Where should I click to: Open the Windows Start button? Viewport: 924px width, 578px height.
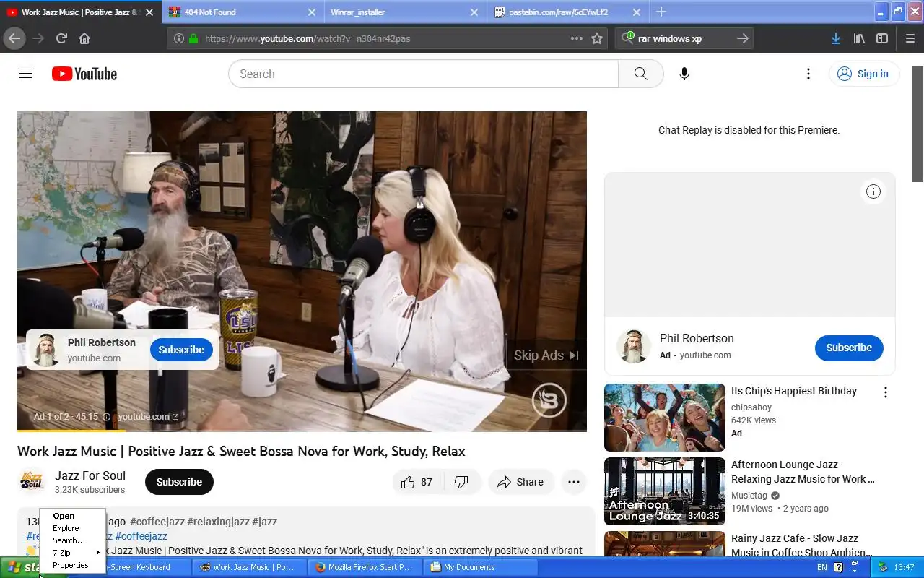click(x=20, y=567)
